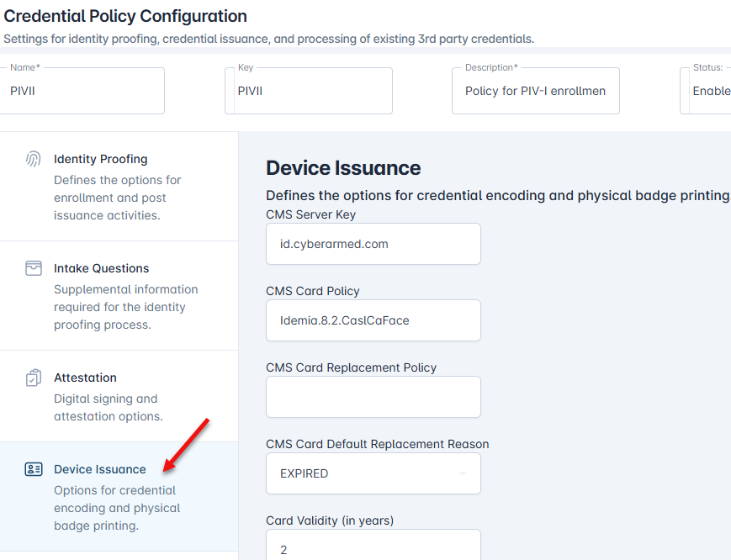731x560 pixels.
Task: Edit the Description field text
Action: pos(535,91)
